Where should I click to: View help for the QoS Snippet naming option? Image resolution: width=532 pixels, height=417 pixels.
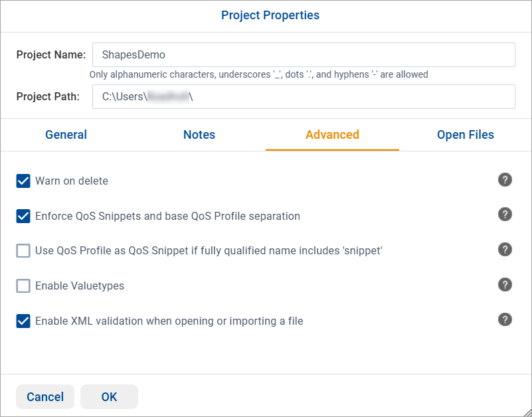tap(505, 250)
